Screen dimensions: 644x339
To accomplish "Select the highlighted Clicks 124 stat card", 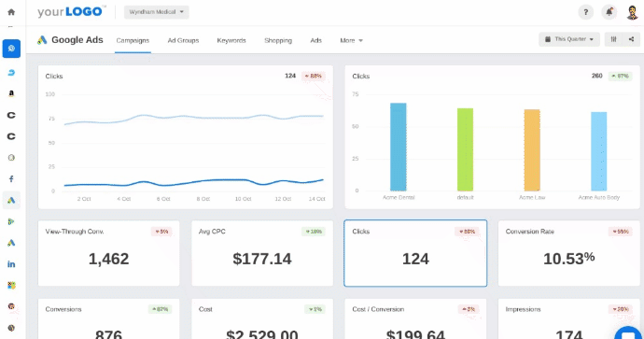I will (x=415, y=253).
